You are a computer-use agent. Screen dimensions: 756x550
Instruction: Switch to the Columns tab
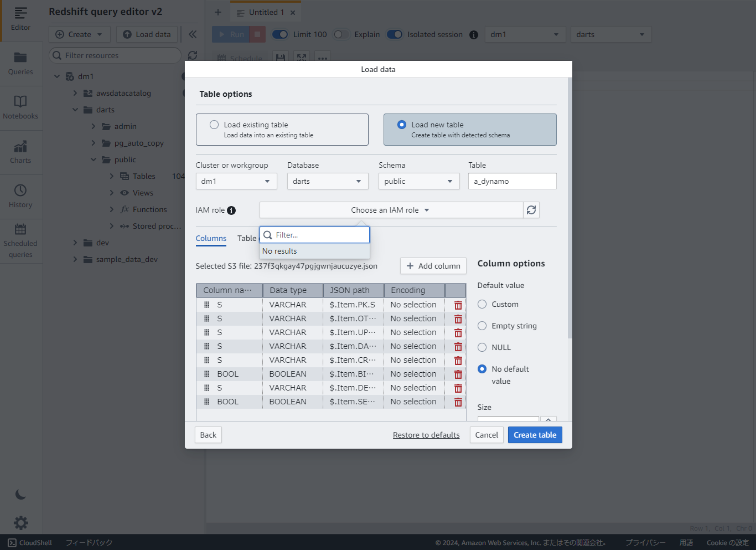(211, 238)
